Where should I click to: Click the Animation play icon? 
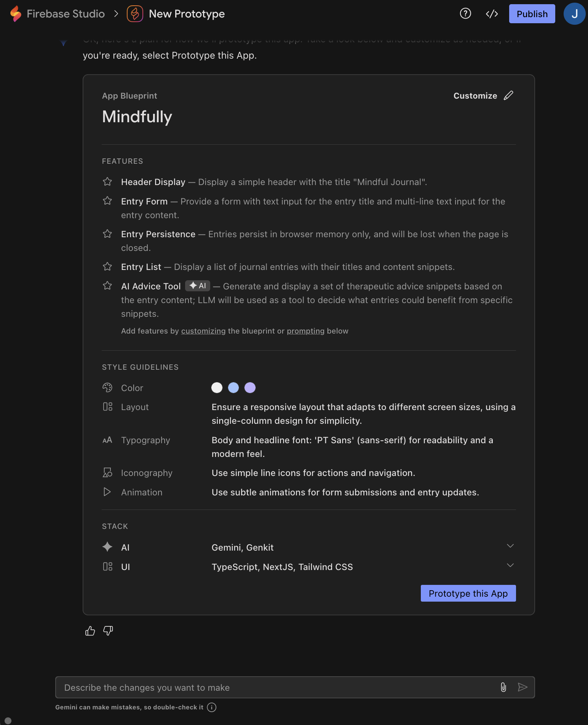[107, 492]
